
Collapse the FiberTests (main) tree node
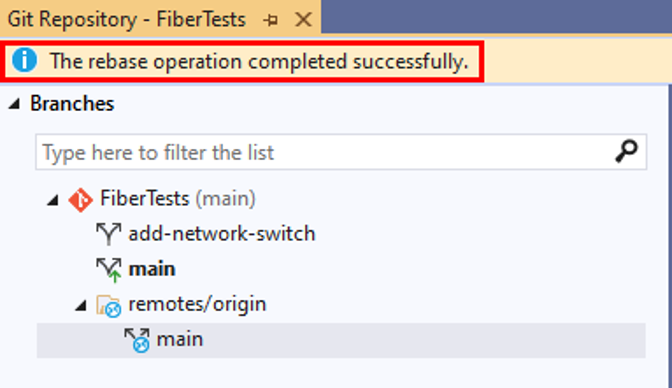pyautogui.click(x=53, y=200)
